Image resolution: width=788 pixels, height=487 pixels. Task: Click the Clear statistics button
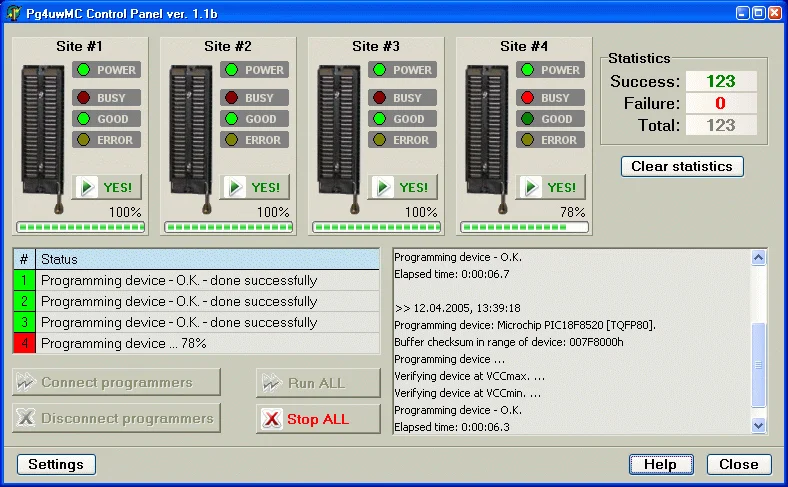[682, 166]
